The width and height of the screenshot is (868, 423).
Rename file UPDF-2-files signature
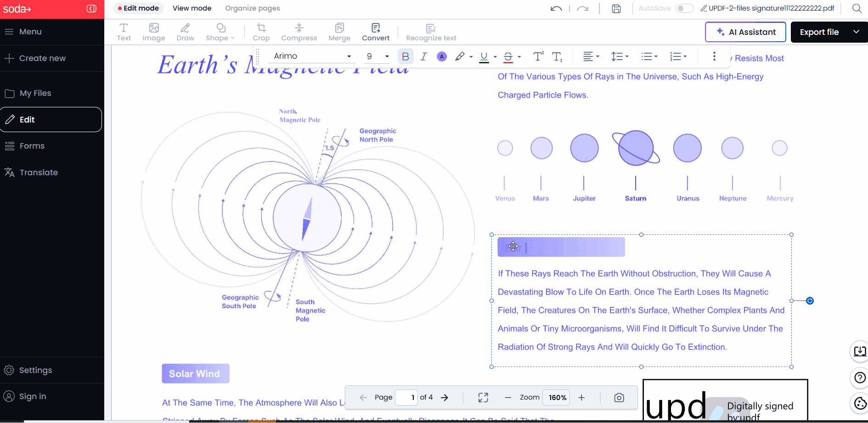[x=767, y=8]
